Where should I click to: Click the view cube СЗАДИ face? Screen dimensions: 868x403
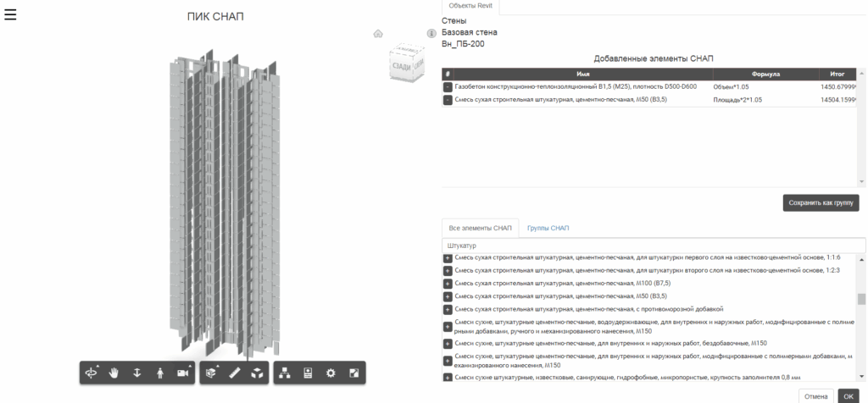[x=401, y=66]
